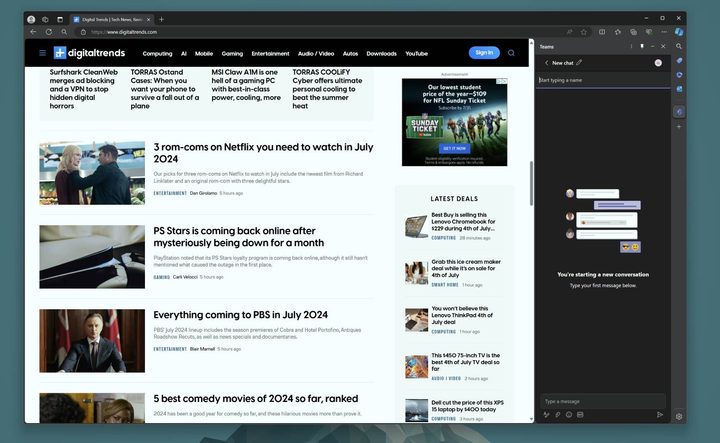Click Start typing a name field
Image resolution: width=720 pixels, height=443 pixels.
[x=603, y=80]
